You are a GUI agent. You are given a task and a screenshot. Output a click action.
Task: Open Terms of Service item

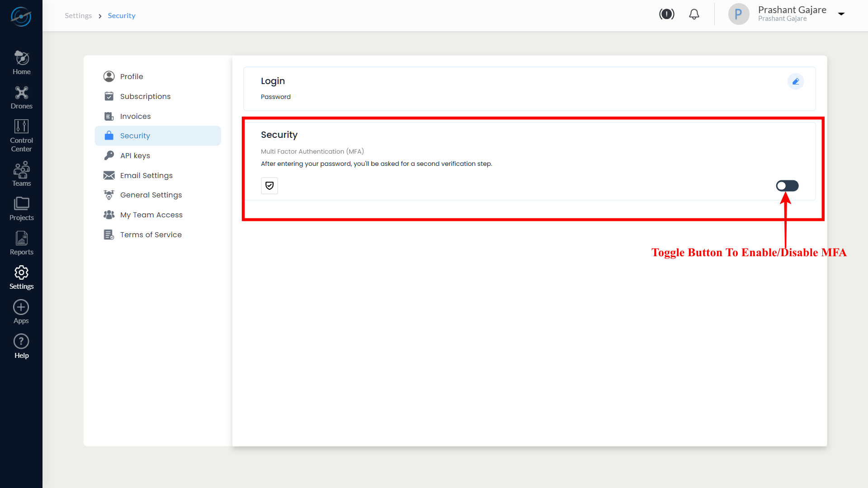(x=151, y=235)
